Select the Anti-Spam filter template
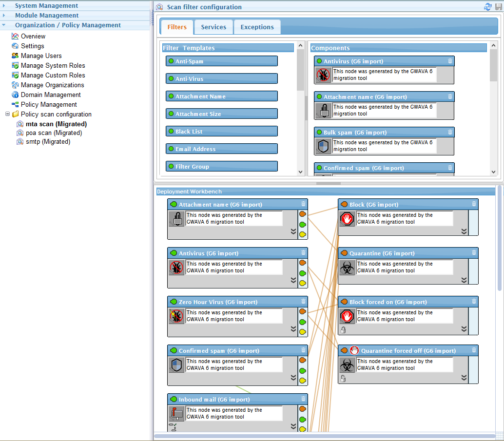Viewport: 504px width, 441px height. click(x=221, y=61)
